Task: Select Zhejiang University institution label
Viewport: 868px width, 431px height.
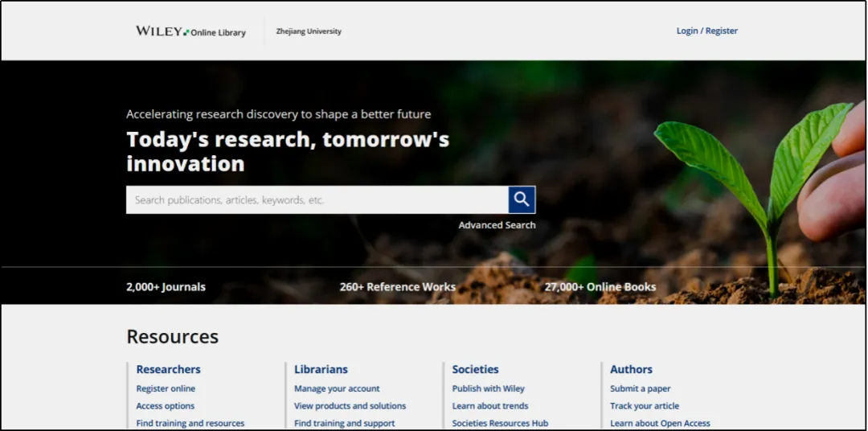Action: tap(309, 31)
